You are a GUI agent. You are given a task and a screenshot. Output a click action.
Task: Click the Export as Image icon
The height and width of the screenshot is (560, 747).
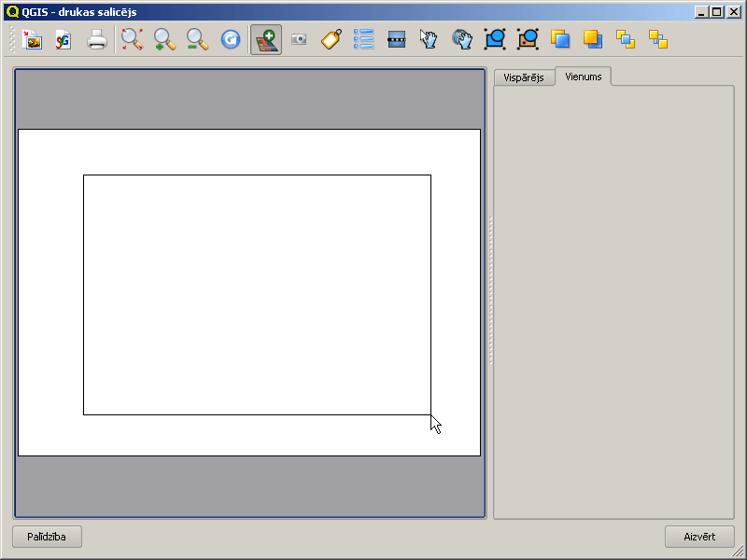point(33,39)
